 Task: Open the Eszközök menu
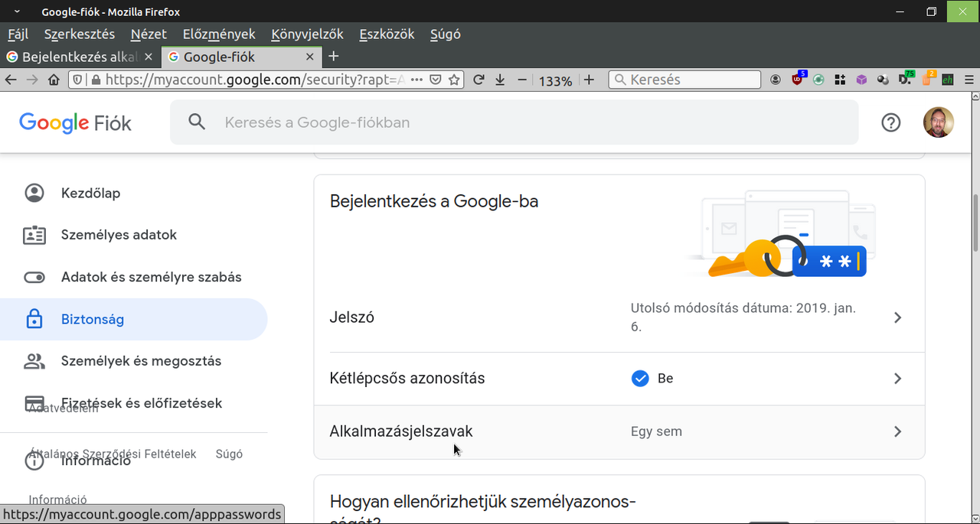click(387, 34)
